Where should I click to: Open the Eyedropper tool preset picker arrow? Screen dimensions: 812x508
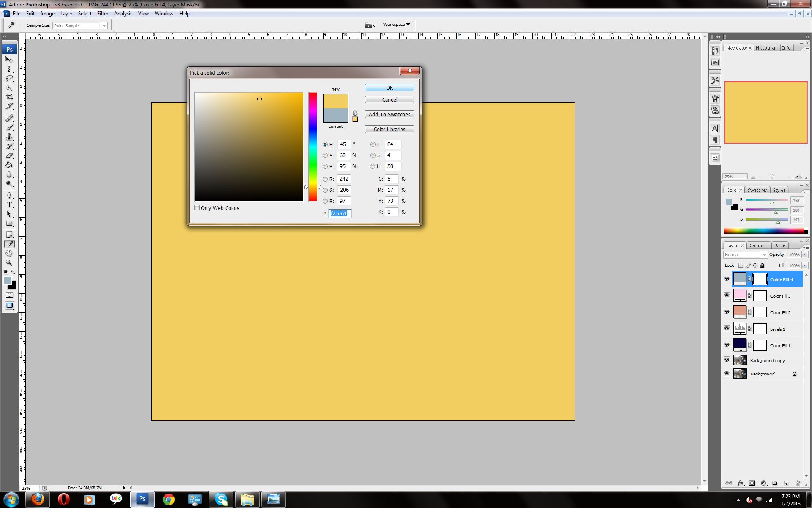point(19,25)
